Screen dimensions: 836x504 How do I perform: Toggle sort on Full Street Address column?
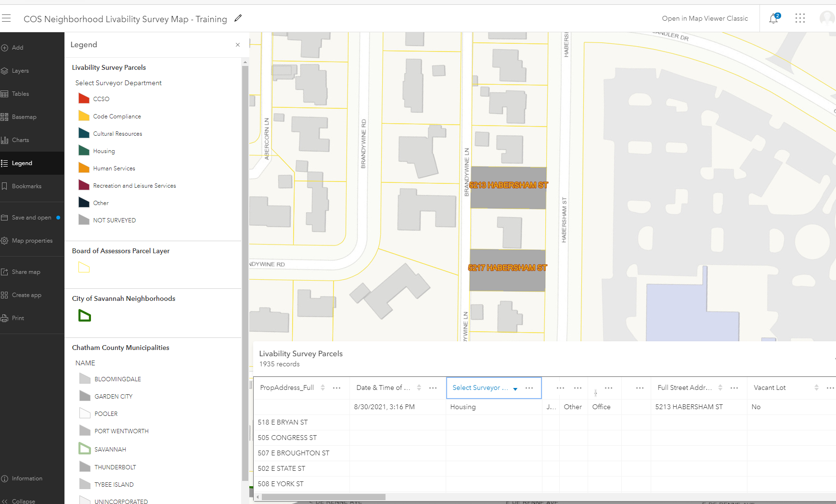pos(720,388)
